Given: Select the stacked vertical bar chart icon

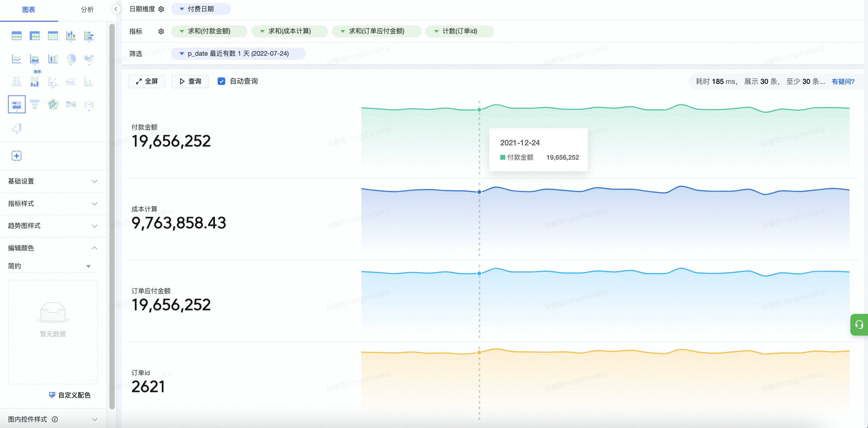Looking at the screenshot, I should pos(71,36).
